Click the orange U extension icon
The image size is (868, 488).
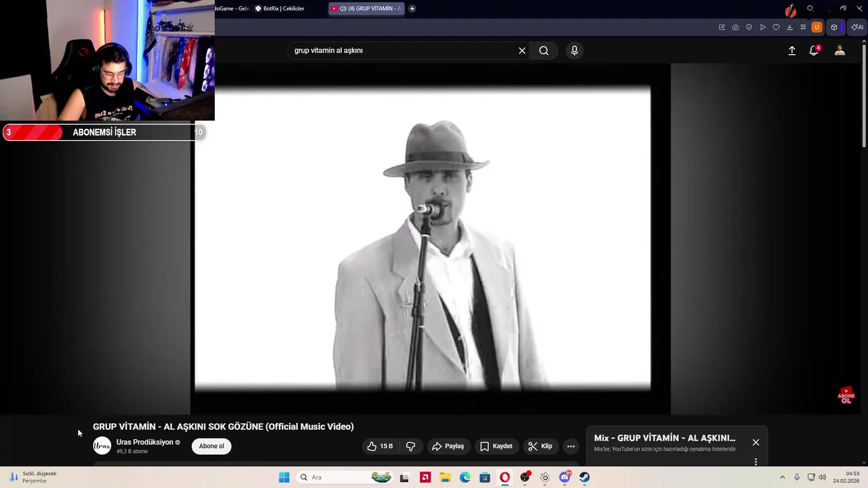tap(816, 27)
